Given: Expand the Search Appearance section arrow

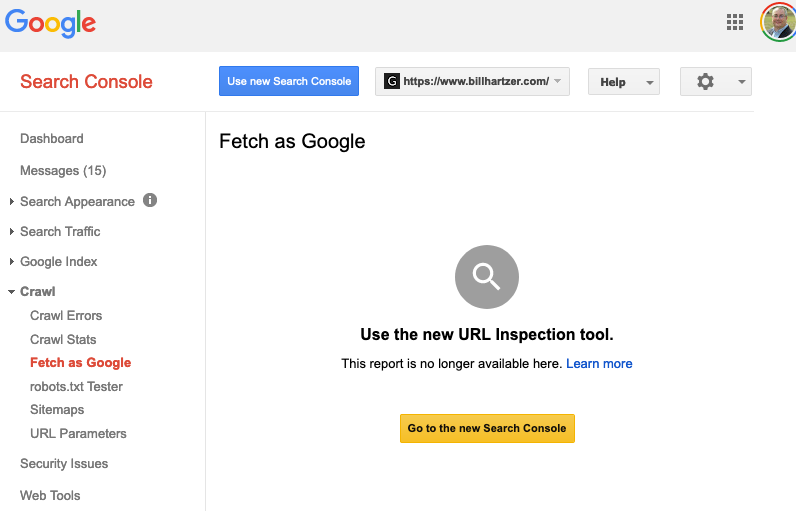Looking at the screenshot, I should click(12, 202).
